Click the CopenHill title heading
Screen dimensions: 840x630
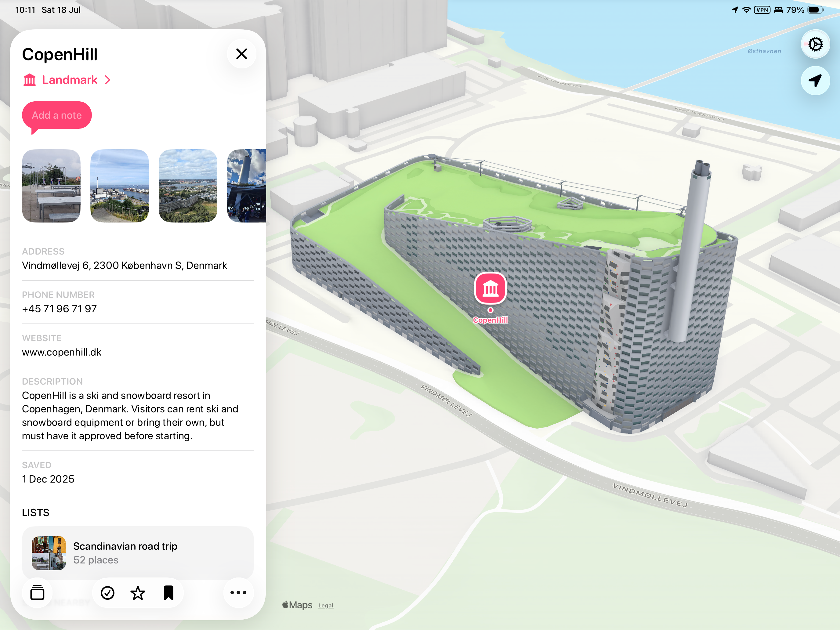pyautogui.click(x=60, y=54)
